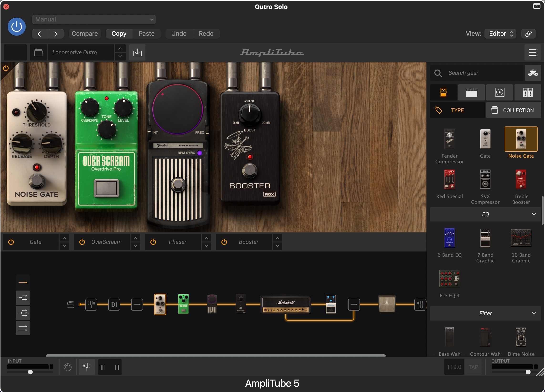Viewport: 545px width, 392px height.
Task: Select the stomp pedal gear category tab
Action: 443,92
